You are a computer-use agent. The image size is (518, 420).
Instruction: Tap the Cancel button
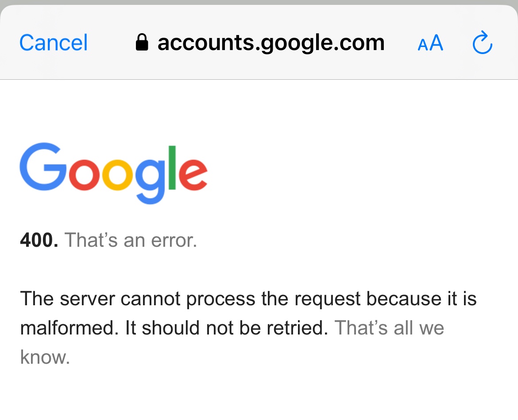54,43
